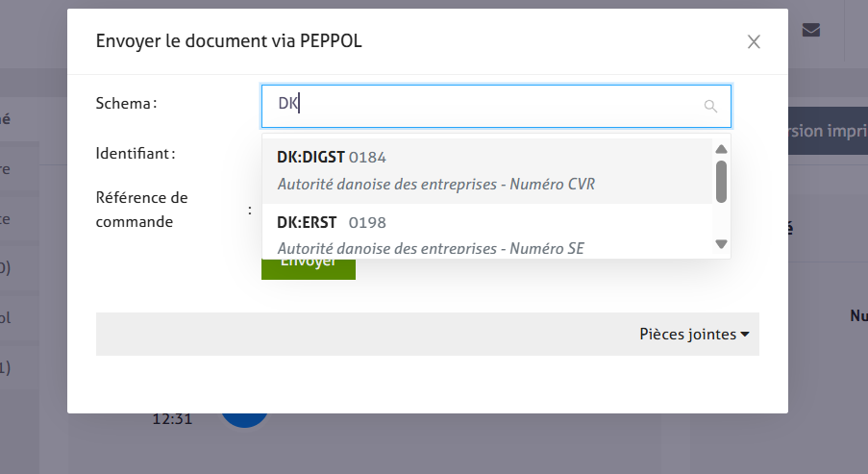The height and width of the screenshot is (474, 868).
Task: Click the schema list scroll-down arrow
Action: [x=721, y=244]
